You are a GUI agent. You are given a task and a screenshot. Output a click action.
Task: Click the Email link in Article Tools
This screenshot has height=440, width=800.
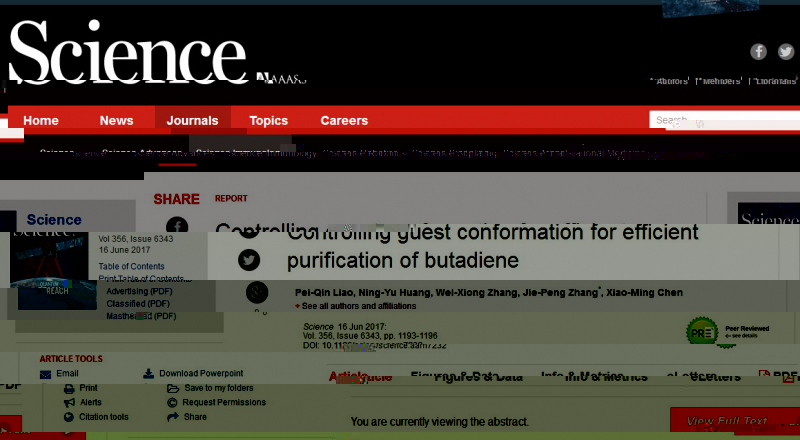pos(67,374)
